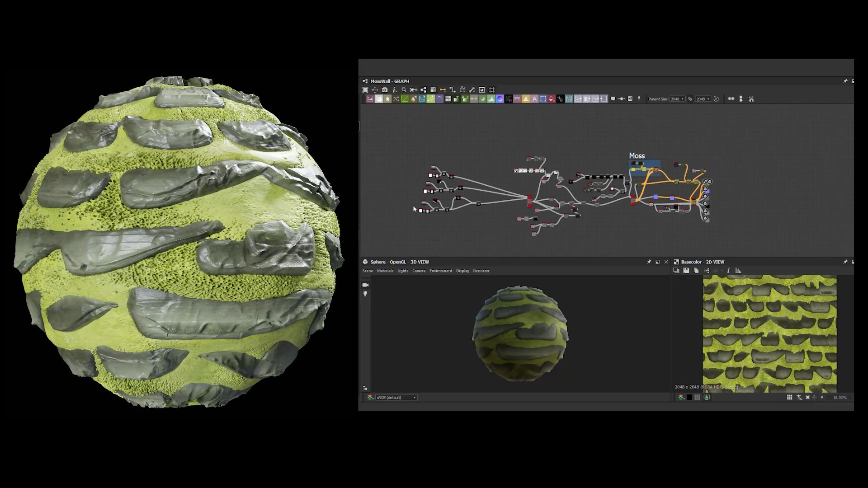The image size is (868, 488).
Task: Add a Blend node from the toolbar
Action: pos(379,99)
